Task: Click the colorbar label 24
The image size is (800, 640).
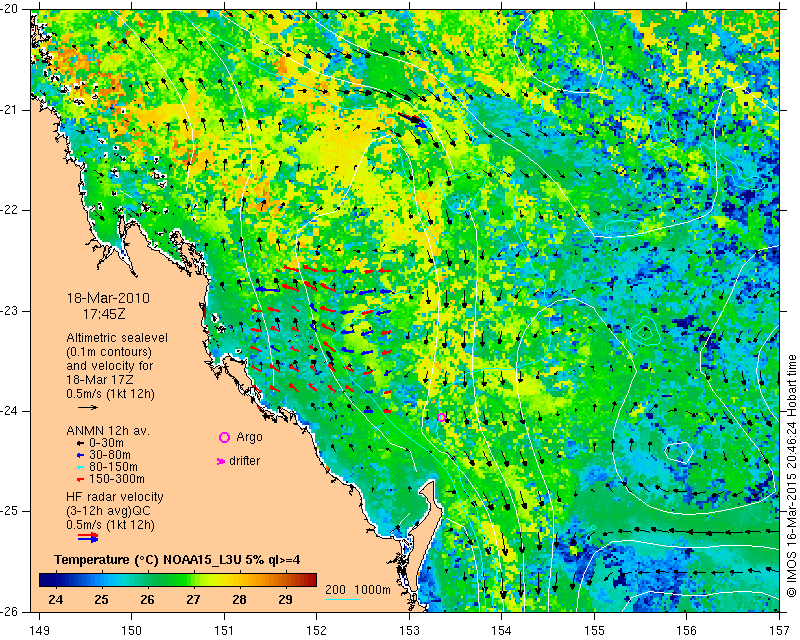Action: pos(56,599)
